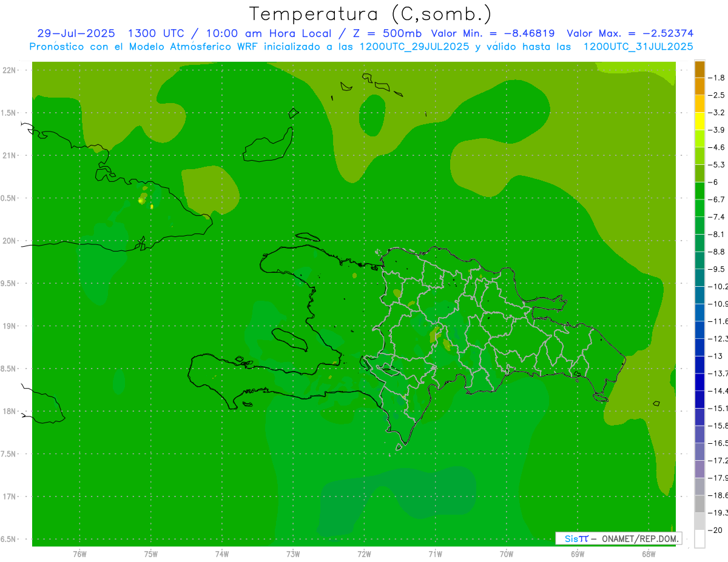Viewport: 728px width, 562px height.
Task: Click the '76W' longitude label
Action: click(79, 554)
